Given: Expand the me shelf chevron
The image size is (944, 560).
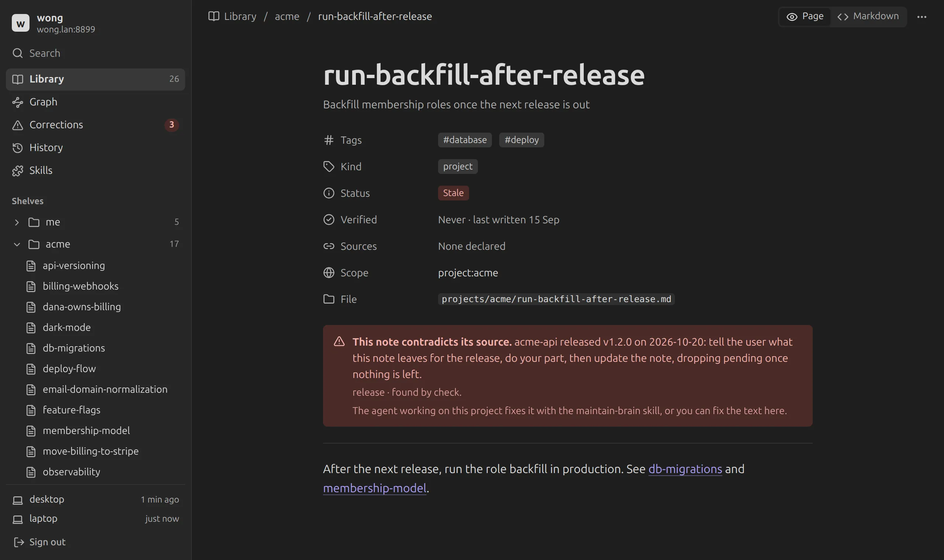Looking at the screenshot, I should [17, 222].
